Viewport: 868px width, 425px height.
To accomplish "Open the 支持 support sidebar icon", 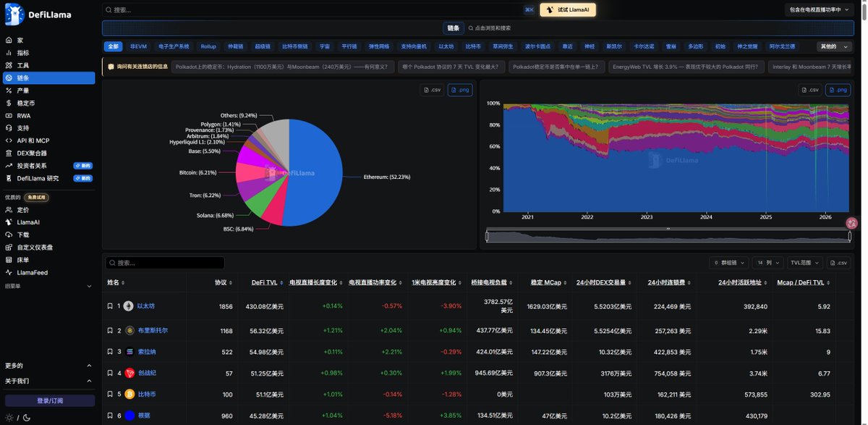I will coord(9,127).
